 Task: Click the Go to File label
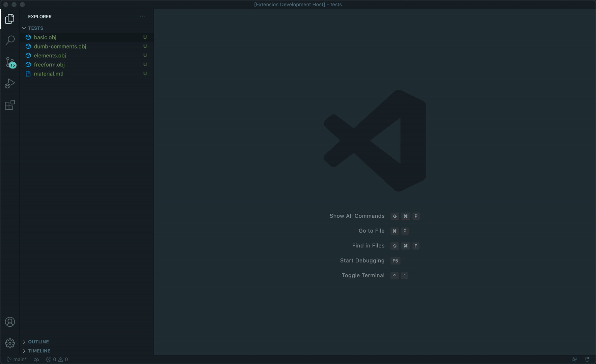pos(372,231)
